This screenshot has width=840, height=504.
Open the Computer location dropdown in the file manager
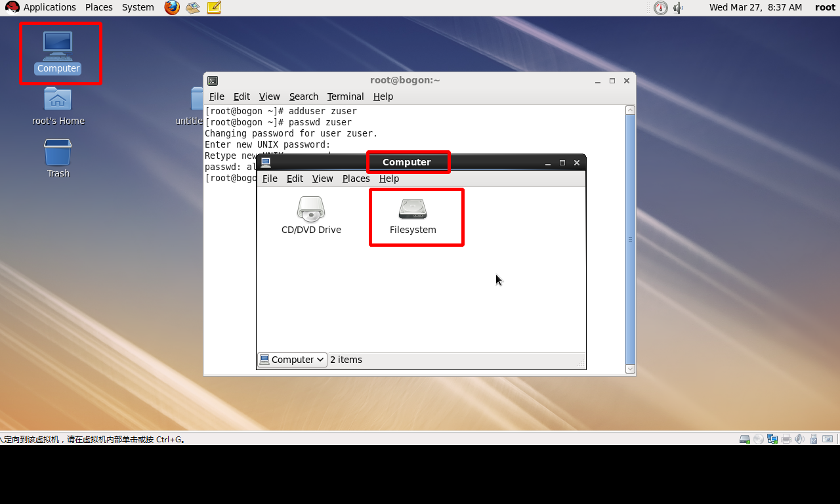pyautogui.click(x=292, y=360)
